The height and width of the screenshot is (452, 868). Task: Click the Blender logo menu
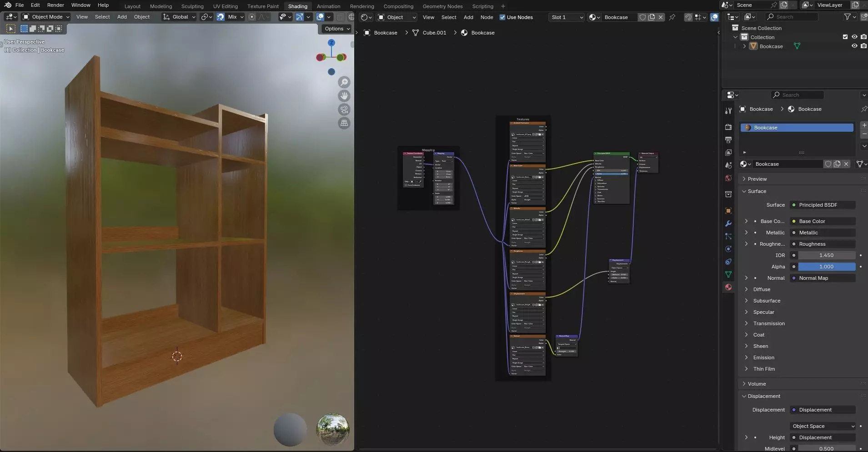coord(8,5)
